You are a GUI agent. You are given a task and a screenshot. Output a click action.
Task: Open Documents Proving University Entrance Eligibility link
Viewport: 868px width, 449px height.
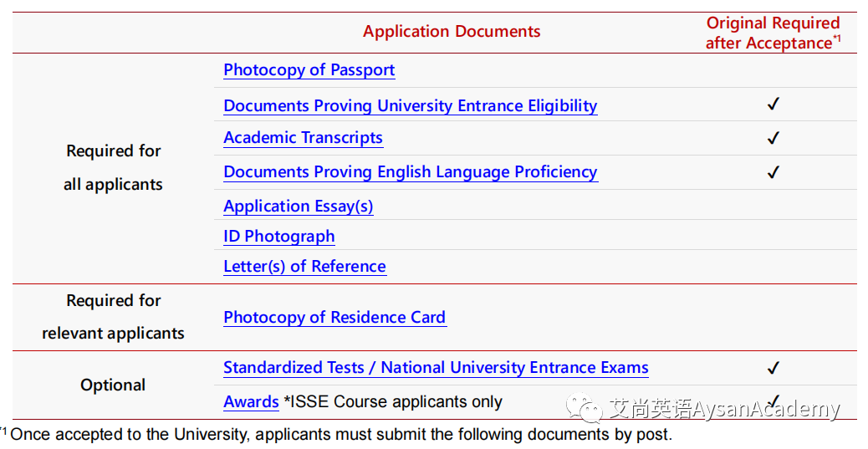(411, 105)
